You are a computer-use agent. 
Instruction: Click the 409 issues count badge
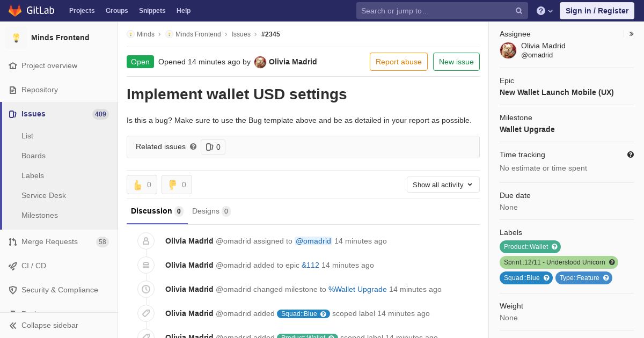click(x=100, y=114)
